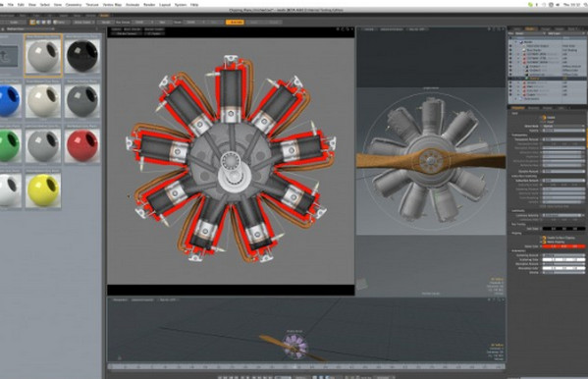Toggle Enable Surface Clipping checkbox
The image size is (588, 379).
click(544, 238)
